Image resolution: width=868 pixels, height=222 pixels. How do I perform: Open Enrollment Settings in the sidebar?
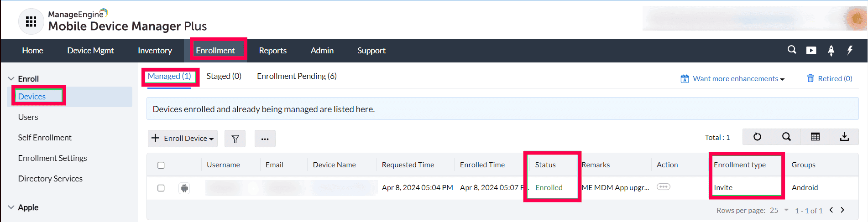pyautogui.click(x=52, y=158)
